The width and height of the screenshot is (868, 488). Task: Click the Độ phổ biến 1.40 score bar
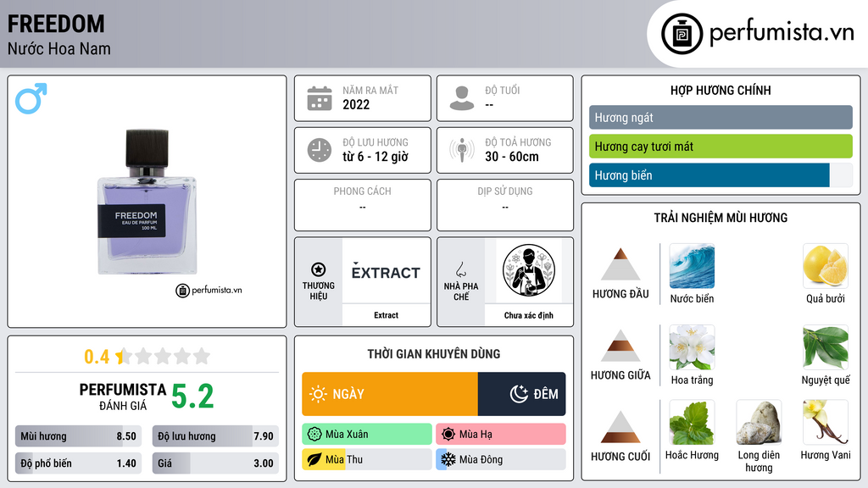click(78, 463)
